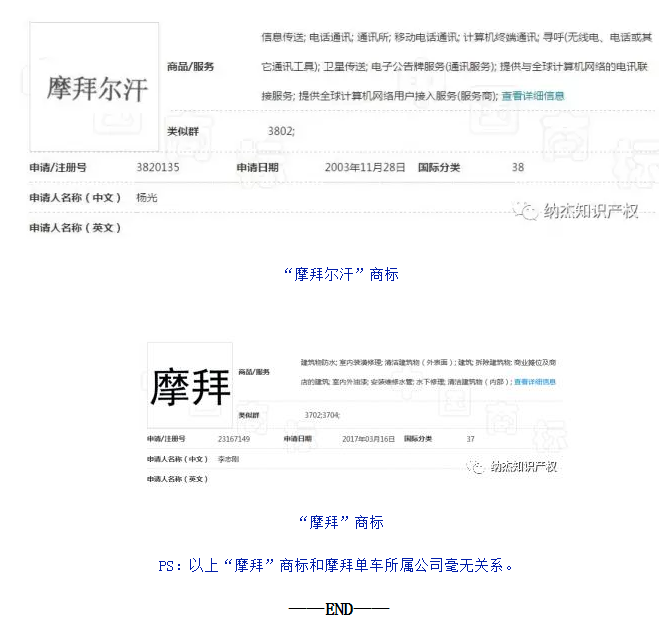The width and height of the screenshot is (667, 636).
Task: Click blue caption “摩拜尔汗”商标
Action: coord(341,274)
